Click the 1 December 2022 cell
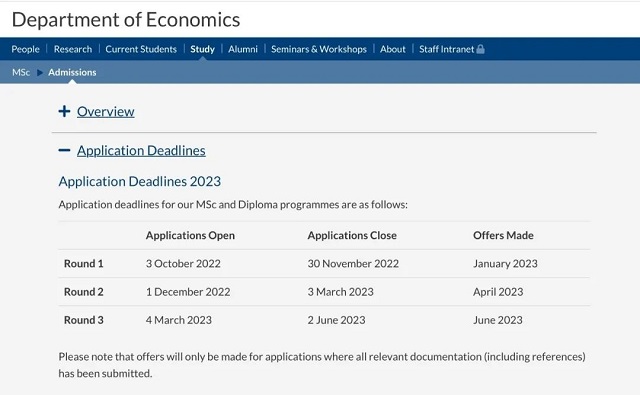This screenshot has width=640, height=395. coord(188,292)
